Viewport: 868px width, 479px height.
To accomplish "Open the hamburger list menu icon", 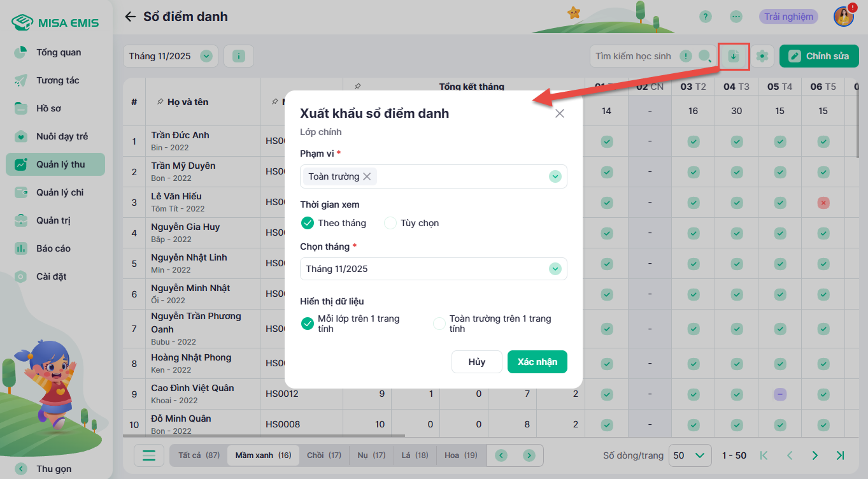I will coord(149,455).
